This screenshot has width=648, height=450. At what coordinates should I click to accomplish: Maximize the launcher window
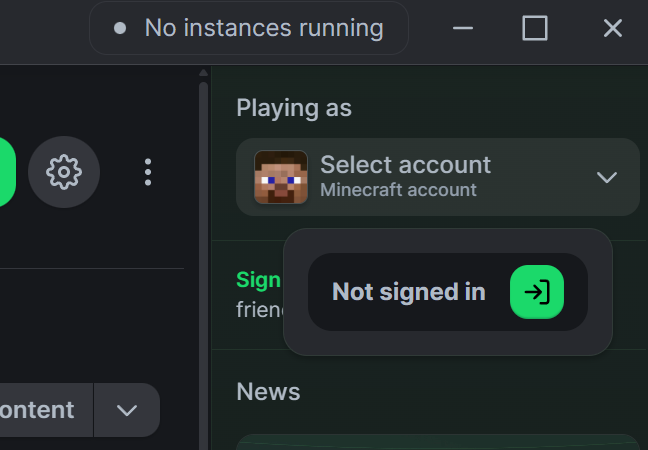(x=535, y=28)
